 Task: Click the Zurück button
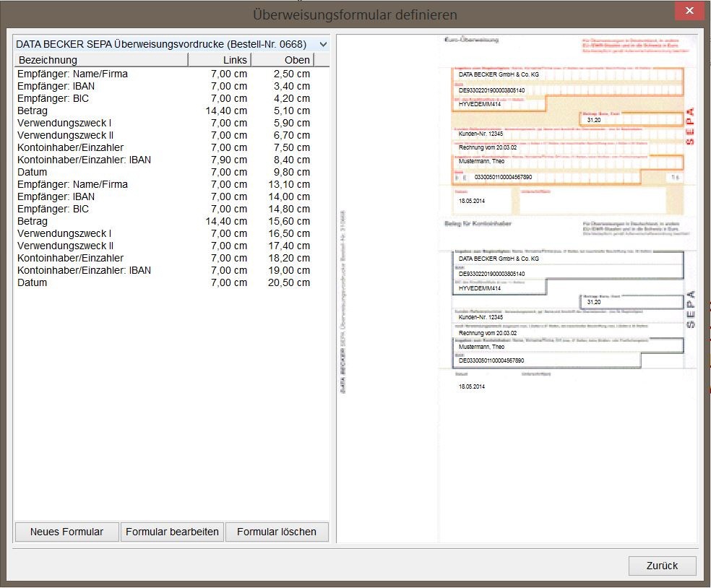tap(662, 566)
